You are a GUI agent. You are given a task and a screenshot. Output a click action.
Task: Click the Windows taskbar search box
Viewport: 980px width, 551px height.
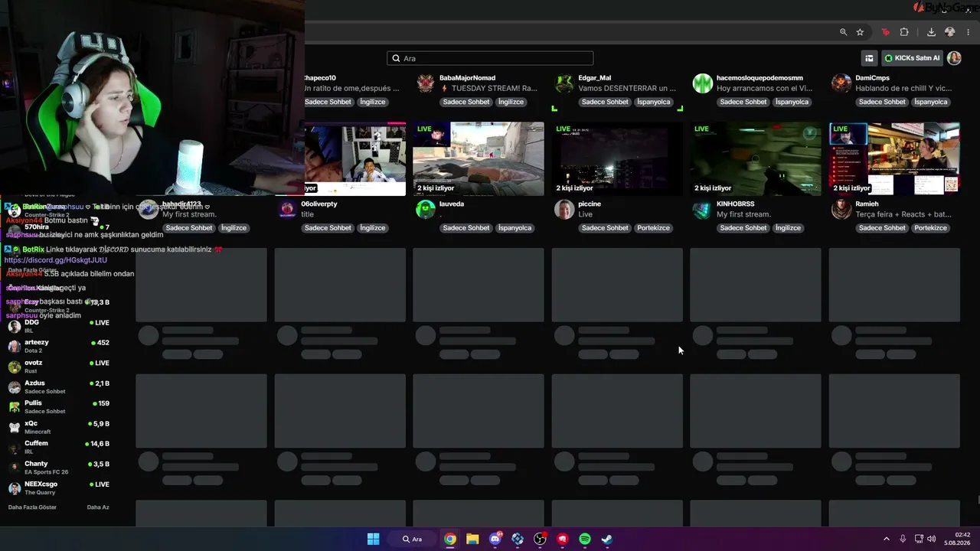412,539
